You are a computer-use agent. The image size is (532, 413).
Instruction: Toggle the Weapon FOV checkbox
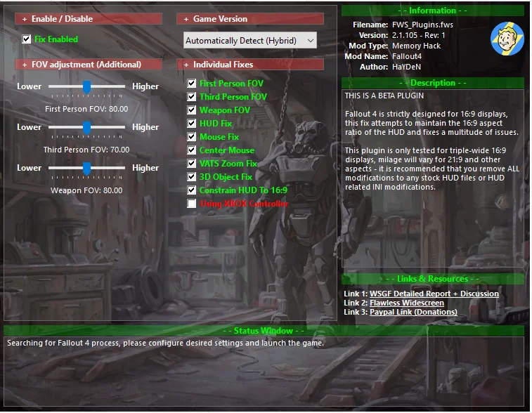(192, 110)
